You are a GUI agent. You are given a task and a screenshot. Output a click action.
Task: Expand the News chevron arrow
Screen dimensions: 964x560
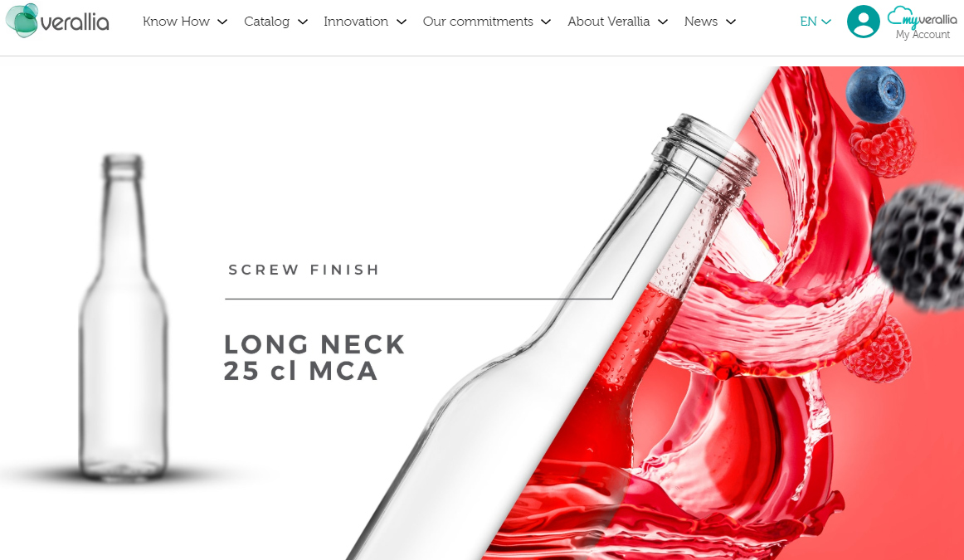(x=730, y=22)
